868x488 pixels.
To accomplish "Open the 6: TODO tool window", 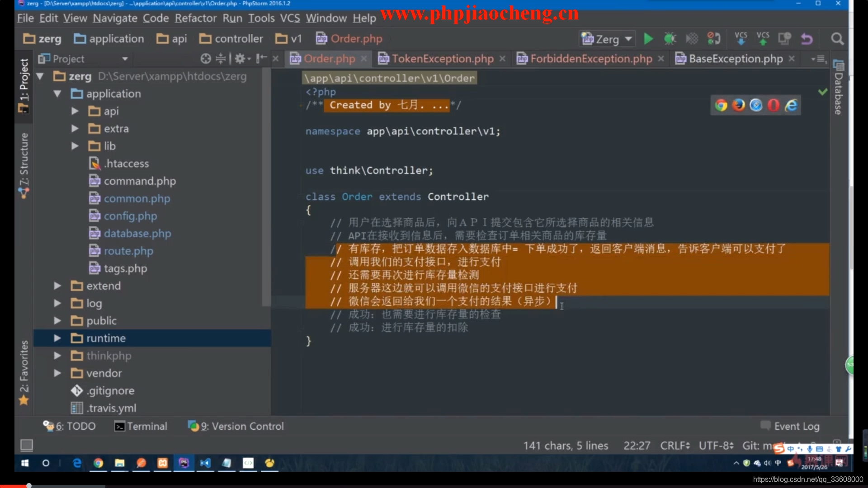I will point(69,426).
